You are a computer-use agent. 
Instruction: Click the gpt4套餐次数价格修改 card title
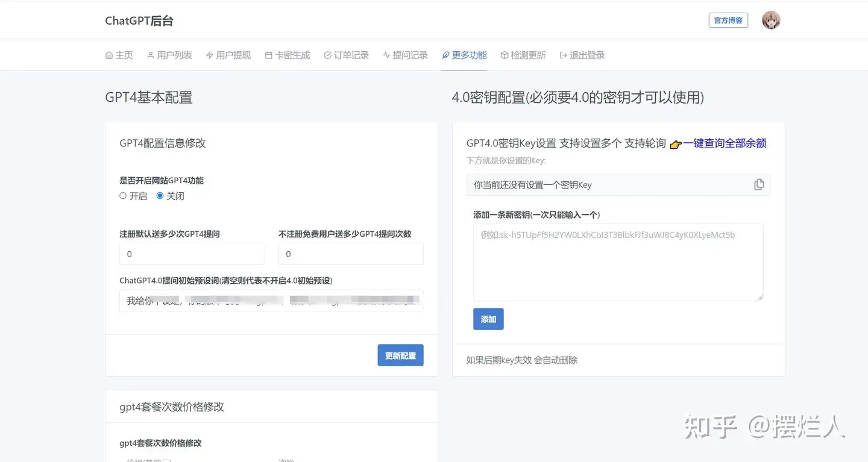click(x=172, y=407)
